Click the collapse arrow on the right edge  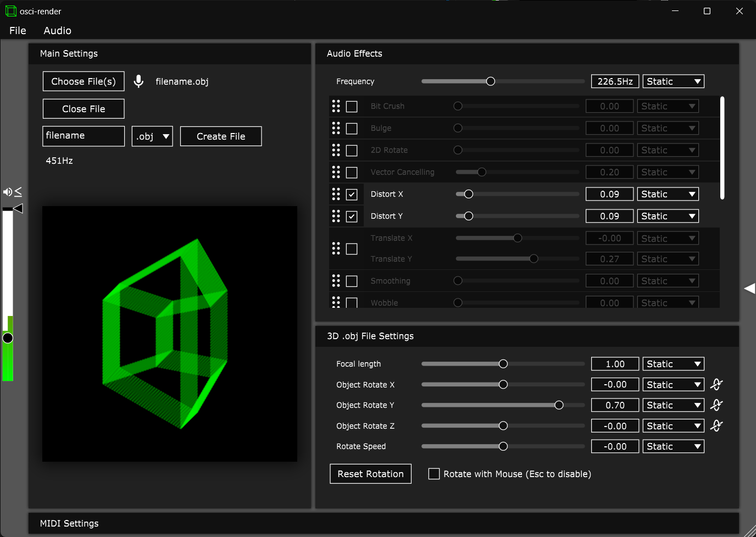(749, 289)
